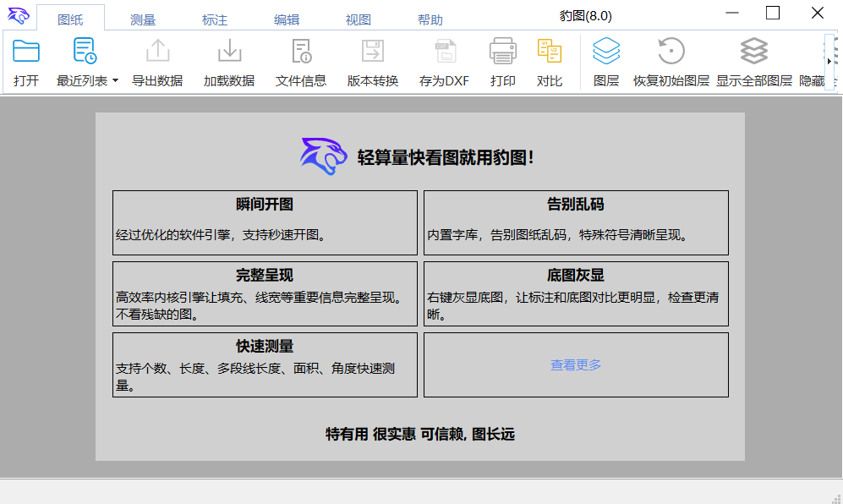Click the 查看更多 link

tap(576, 364)
